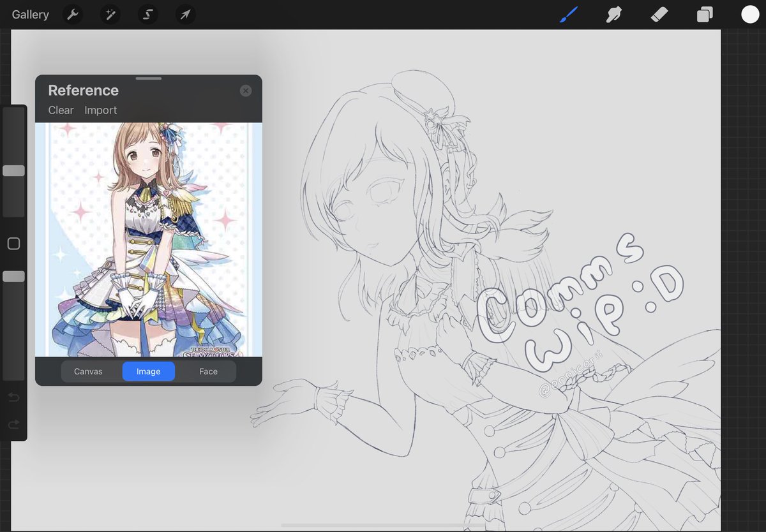Click the Reference panel title
The width and height of the screenshot is (766, 532).
click(x=83, y=91)
